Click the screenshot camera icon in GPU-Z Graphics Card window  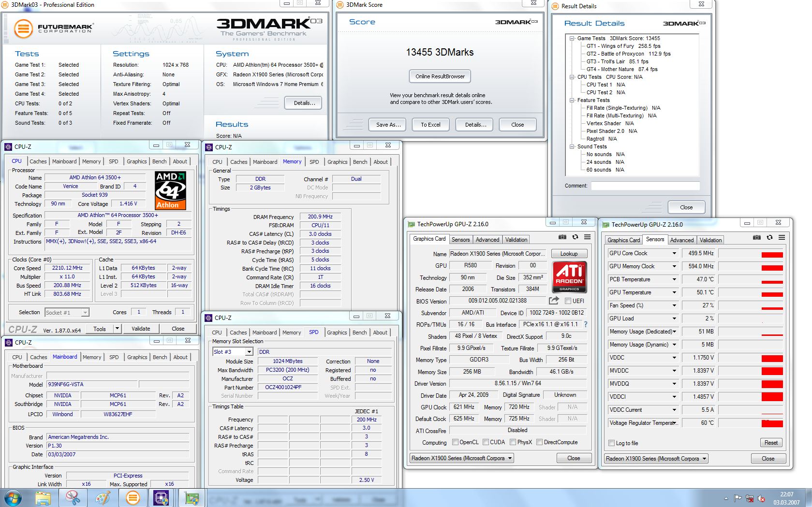(x=562, y=237)
